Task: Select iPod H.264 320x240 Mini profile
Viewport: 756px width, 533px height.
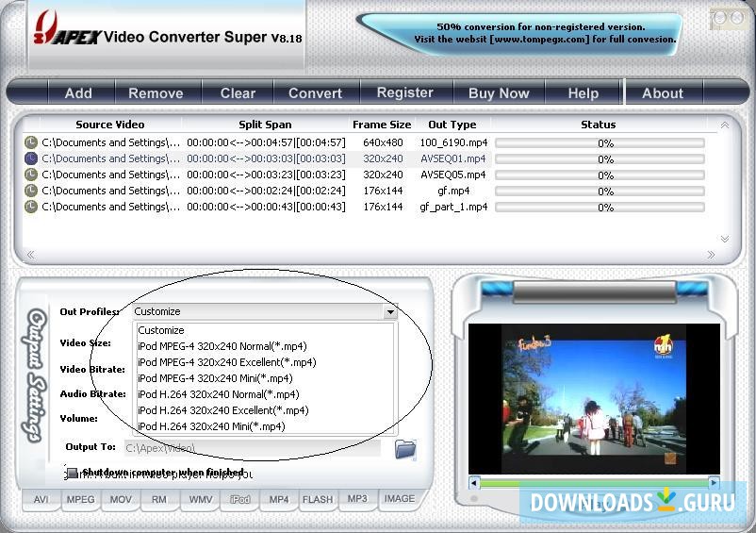Action: point(265,426)
